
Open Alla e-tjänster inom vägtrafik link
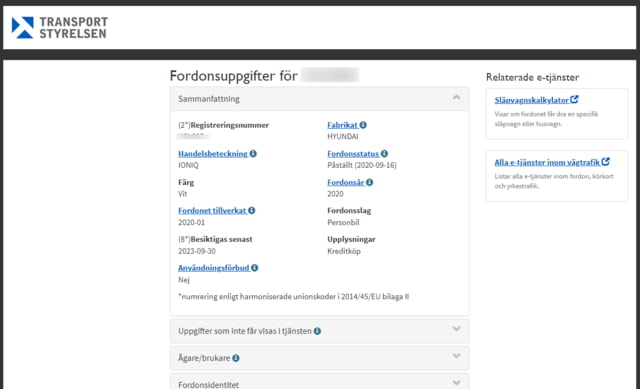(x=547, y=162)
